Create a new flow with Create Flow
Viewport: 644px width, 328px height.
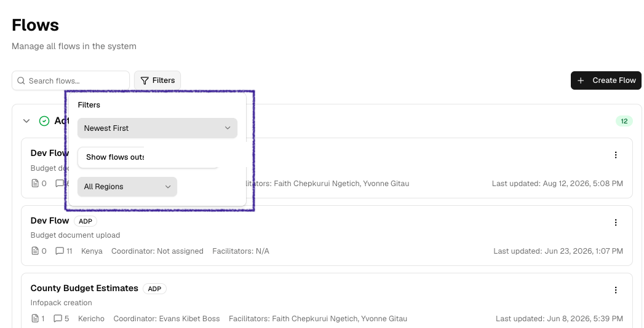(x=606, y=80)
